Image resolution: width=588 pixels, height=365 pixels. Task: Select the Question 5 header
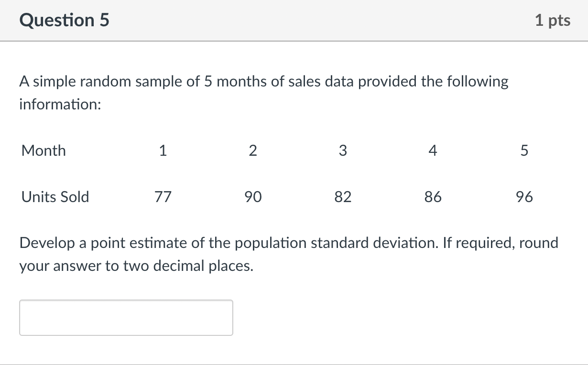point(64,20)
